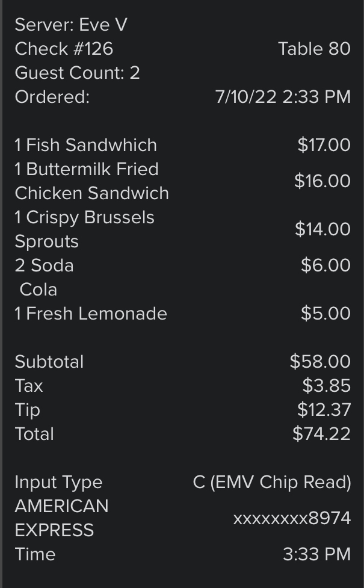Select the Subtotal amount $58.00
The width and height of the screenshot is (364, 588).
pos(321,362)
